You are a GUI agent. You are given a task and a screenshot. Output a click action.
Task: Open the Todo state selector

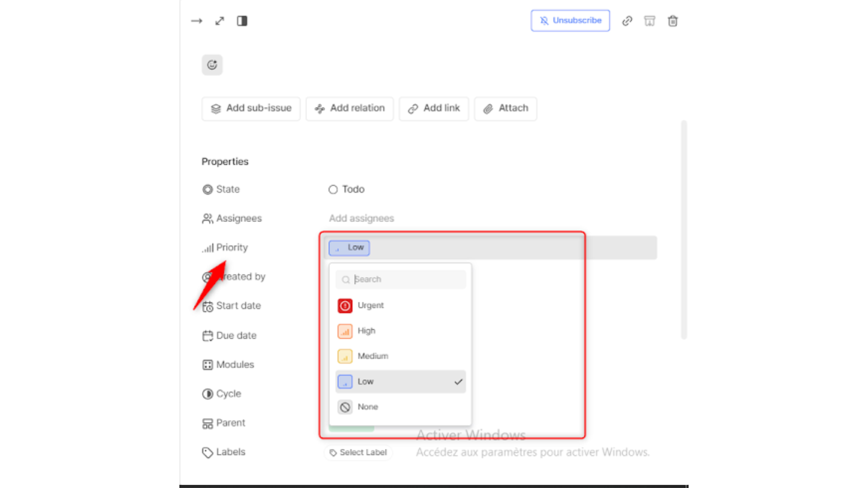(x=347, y=189)
